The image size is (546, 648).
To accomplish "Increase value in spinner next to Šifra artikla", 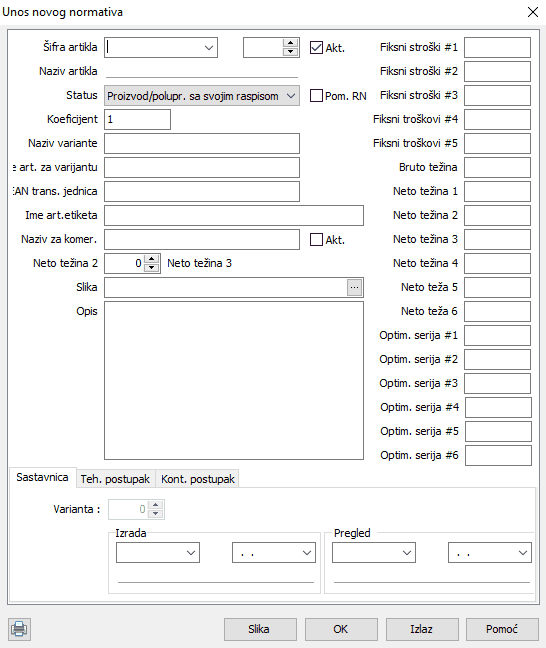I will pos(291,43).
